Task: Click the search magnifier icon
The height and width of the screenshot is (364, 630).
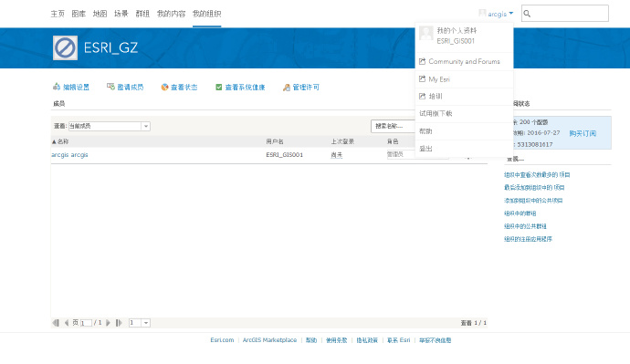Action: (527, 14)
